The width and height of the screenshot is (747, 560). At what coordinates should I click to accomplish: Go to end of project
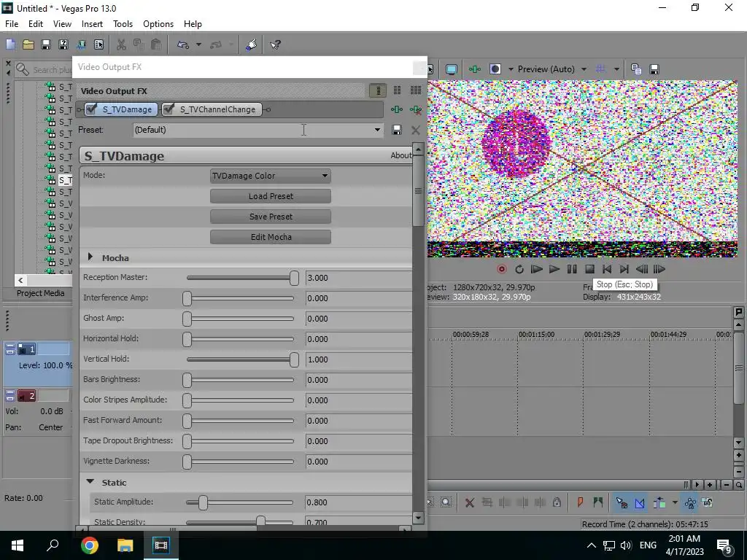[x=624, y=270]
